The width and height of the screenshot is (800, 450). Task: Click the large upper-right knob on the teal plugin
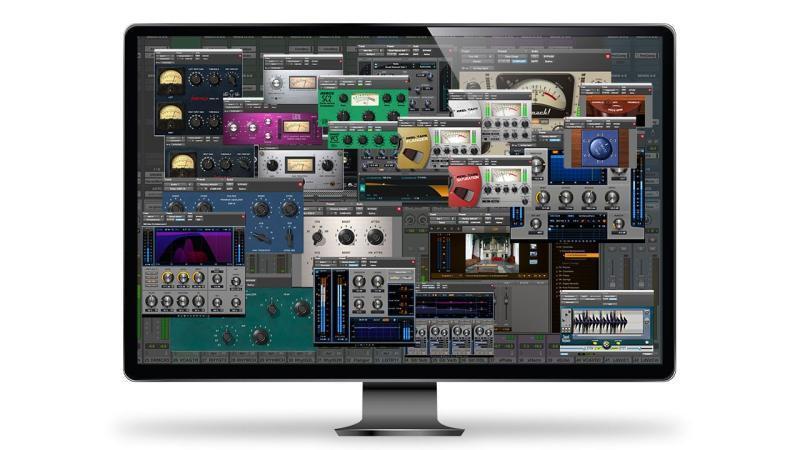(x=302, y=308)
